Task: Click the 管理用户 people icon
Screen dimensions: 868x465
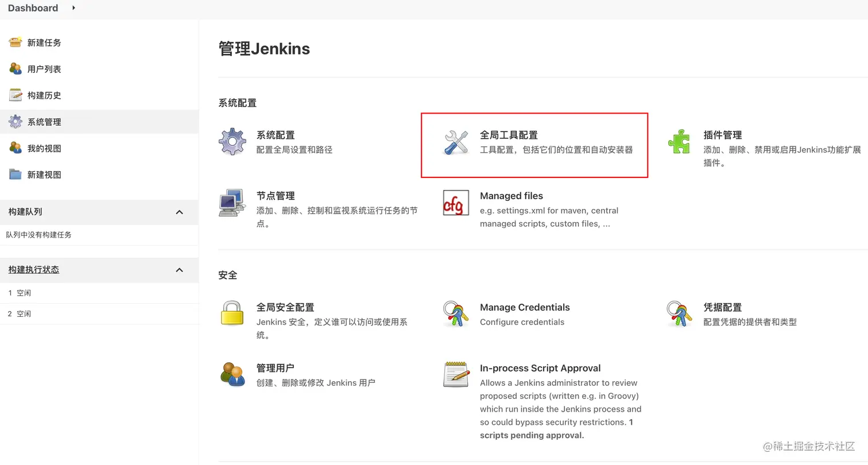Action: 232,374
